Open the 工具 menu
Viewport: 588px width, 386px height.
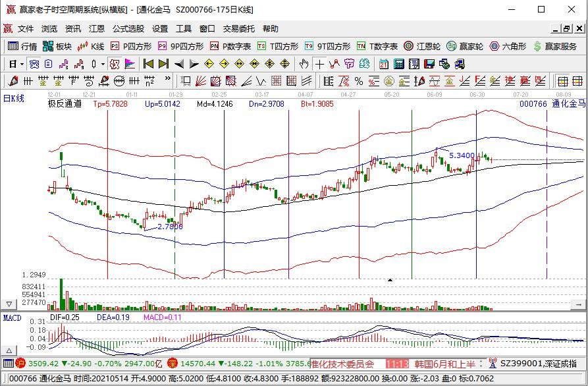[183, 29]
